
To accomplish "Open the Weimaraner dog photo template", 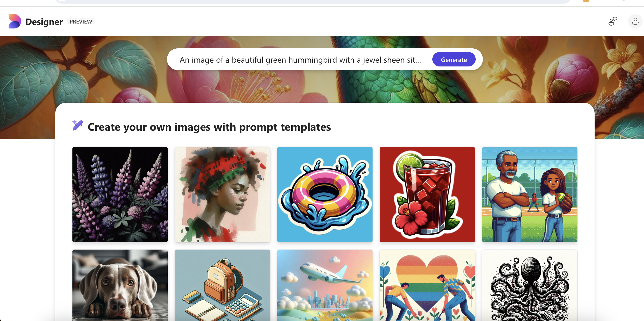I will 120,285.
